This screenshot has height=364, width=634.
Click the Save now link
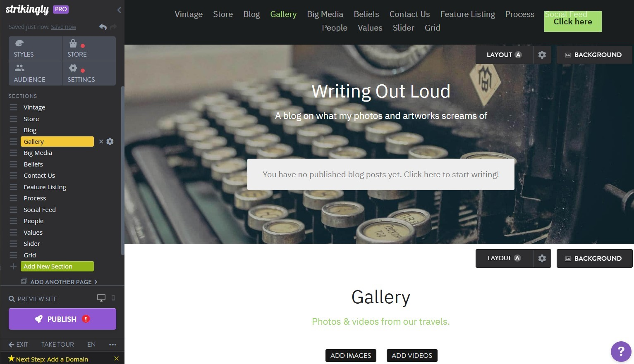point(64,27)
